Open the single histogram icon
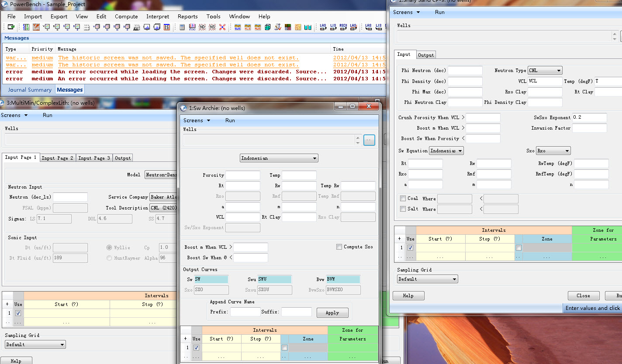Image resolution: width=622 pixels, height=364 pixels. pos(146,27)
